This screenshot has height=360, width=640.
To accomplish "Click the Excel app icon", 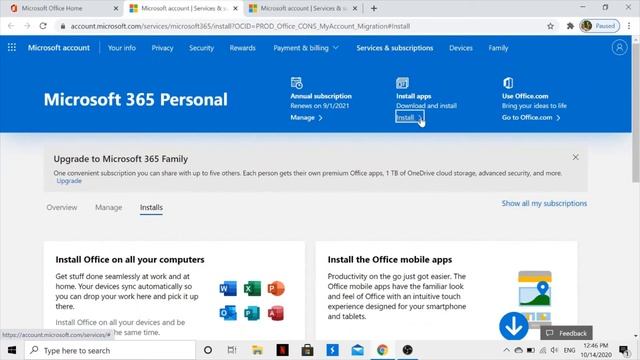I will (x=252, y=289).
